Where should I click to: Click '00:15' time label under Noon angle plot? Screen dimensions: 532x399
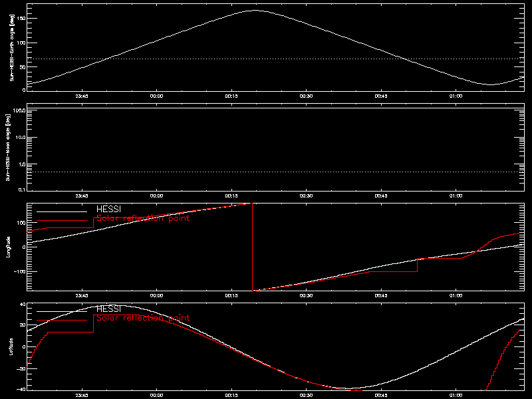coord(231,196)
